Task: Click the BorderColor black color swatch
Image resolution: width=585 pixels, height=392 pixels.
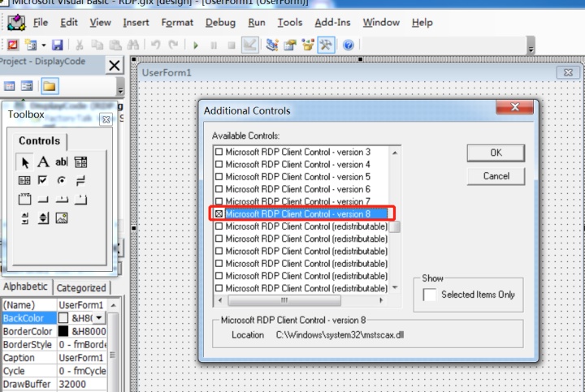Action: point(63,331)
